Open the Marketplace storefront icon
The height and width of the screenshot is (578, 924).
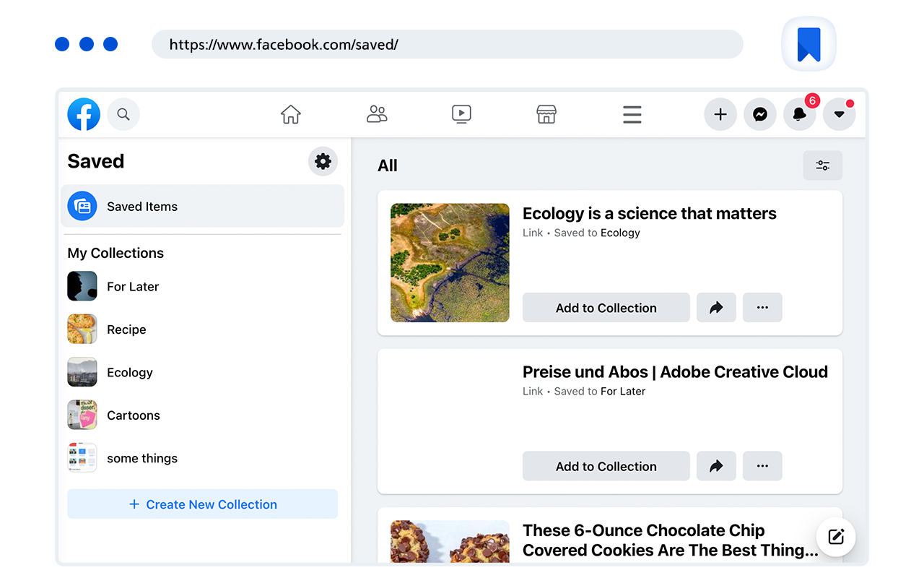click(x=546, y=114)
